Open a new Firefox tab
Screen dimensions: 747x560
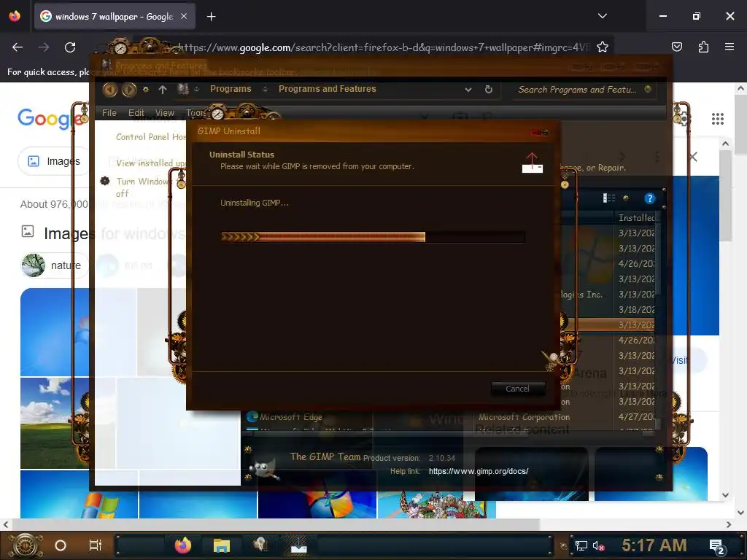point(211,17)
